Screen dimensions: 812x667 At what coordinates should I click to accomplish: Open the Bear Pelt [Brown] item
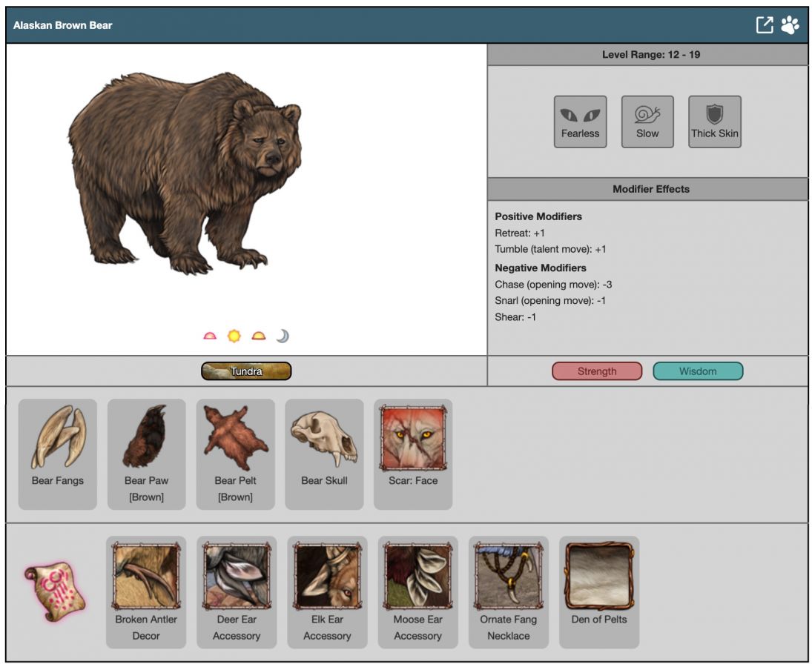[x=236, y=454]
